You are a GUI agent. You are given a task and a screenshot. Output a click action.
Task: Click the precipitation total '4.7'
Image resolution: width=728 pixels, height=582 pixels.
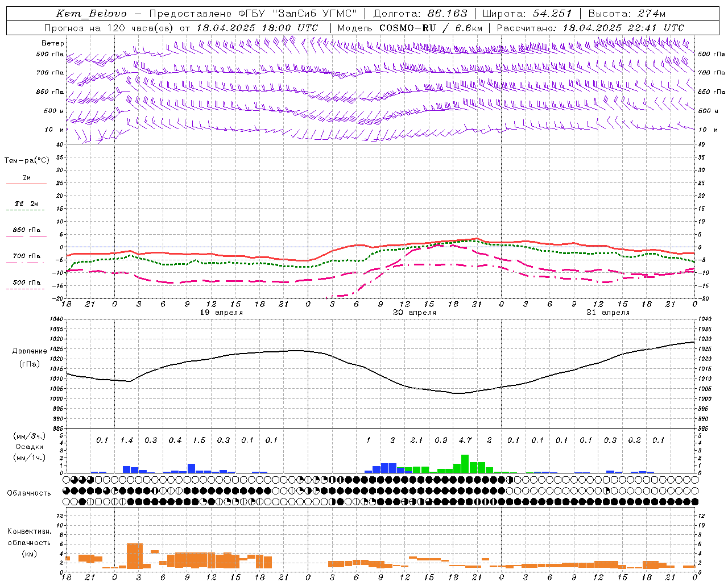click(465, 440)
